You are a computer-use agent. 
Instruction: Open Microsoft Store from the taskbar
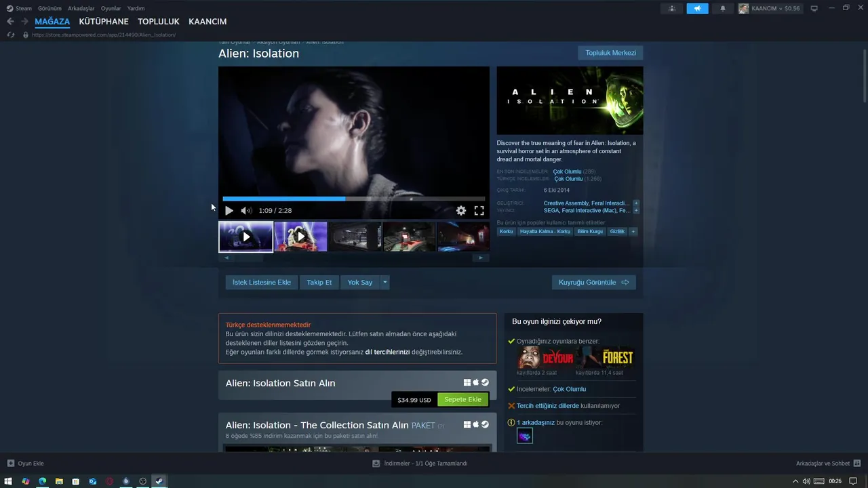pos(75,481)
